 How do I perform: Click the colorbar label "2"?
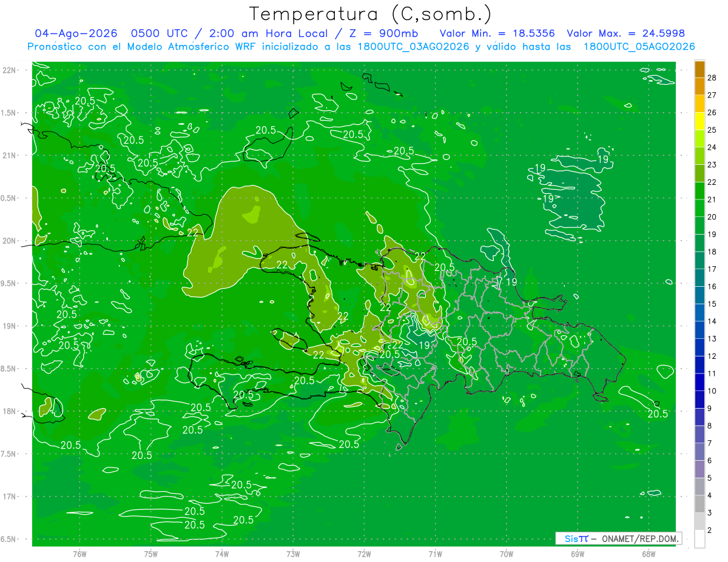(710, 530)
